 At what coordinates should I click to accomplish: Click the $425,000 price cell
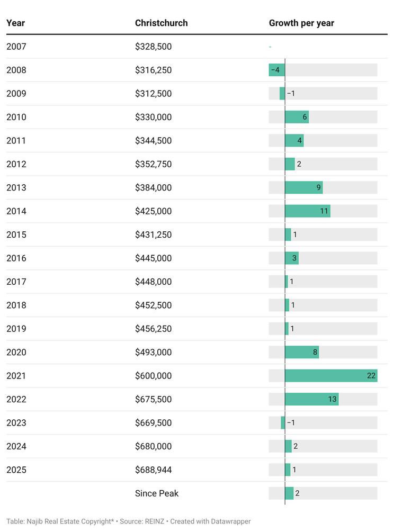pos(153,211)
